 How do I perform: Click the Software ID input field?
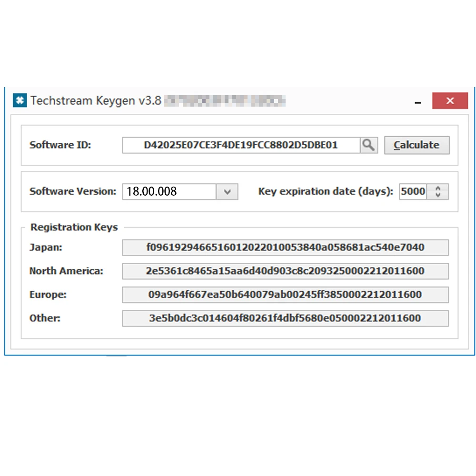[x=241, y=145]
